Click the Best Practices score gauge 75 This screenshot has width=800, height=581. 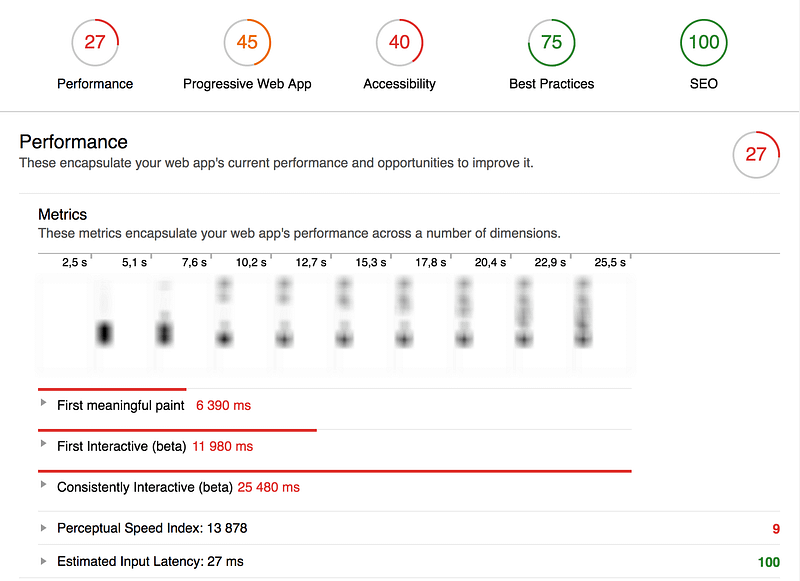pyautogui.click(x=552, y=42)
